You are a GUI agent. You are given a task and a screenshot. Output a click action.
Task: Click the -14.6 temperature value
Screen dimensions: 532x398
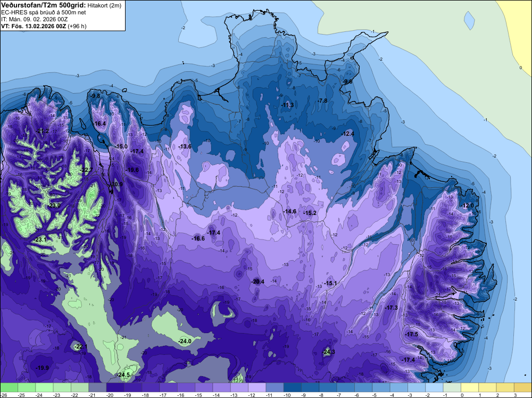pyautogui.click(x=290, y=211)
